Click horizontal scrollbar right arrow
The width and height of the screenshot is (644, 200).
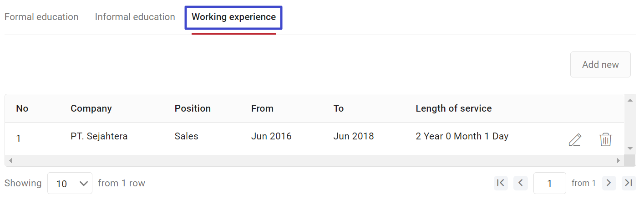pos(618,160)
